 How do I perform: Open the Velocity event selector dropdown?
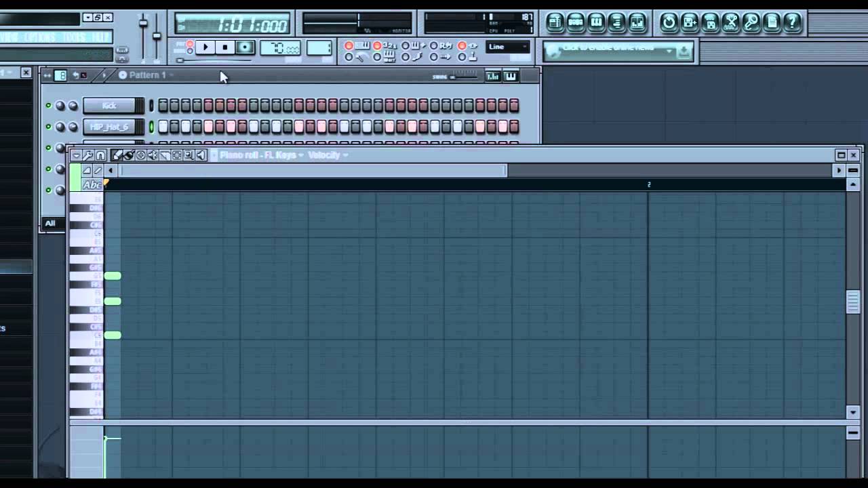(x=328, y=155)
